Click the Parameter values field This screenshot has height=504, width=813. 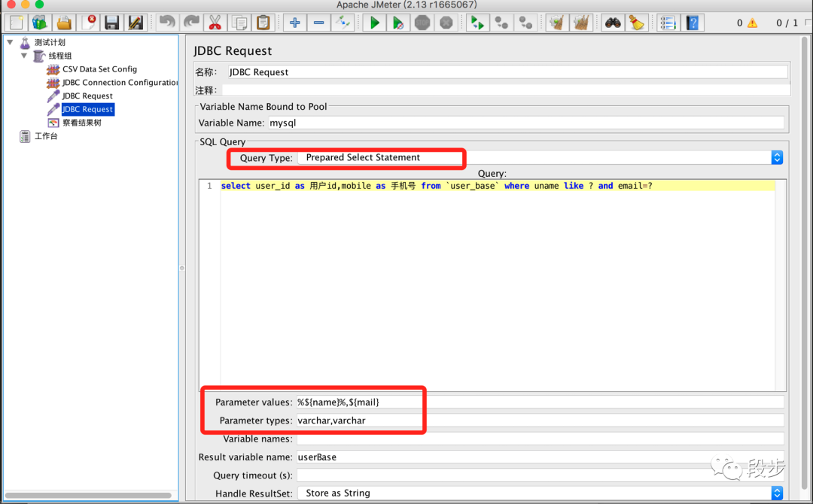pyautogui.click(x=540, y=402)
